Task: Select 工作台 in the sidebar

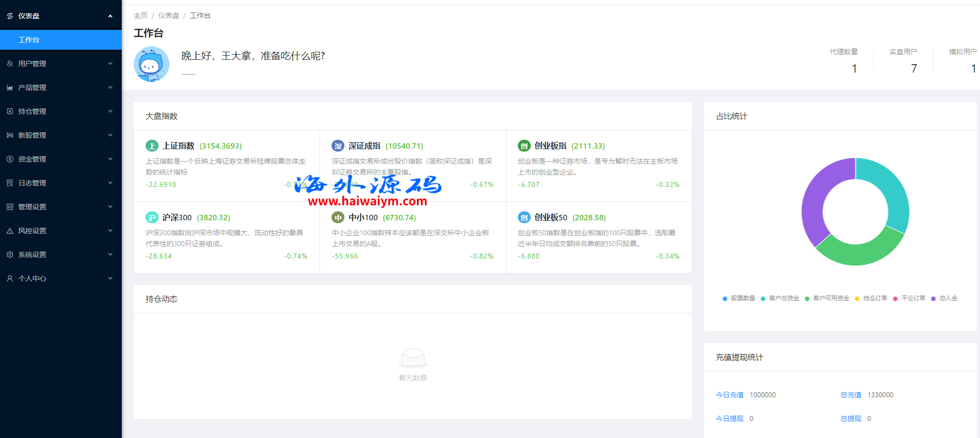Action: (29, 40)
